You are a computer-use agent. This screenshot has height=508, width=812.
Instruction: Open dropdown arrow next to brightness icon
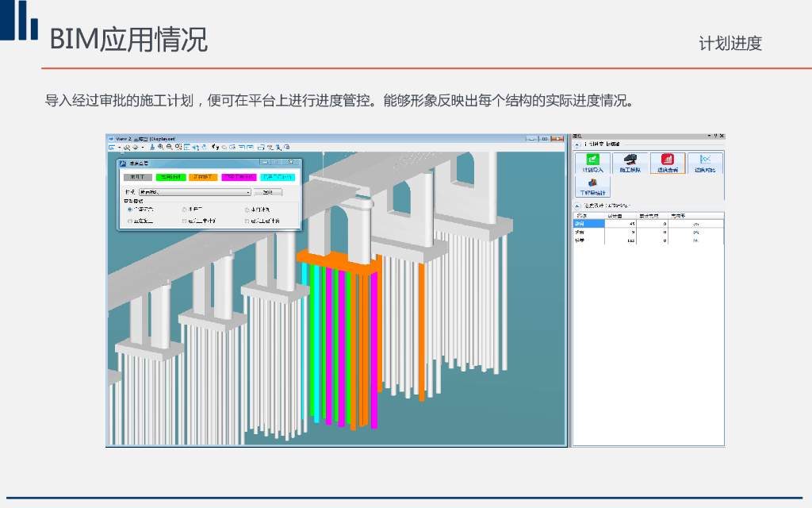coord(143,147)
